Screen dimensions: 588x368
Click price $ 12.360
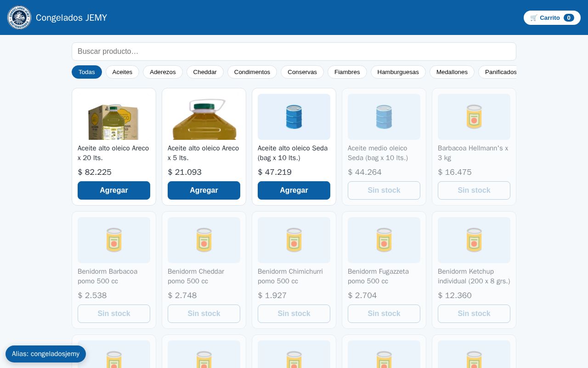tap(455, 295)
